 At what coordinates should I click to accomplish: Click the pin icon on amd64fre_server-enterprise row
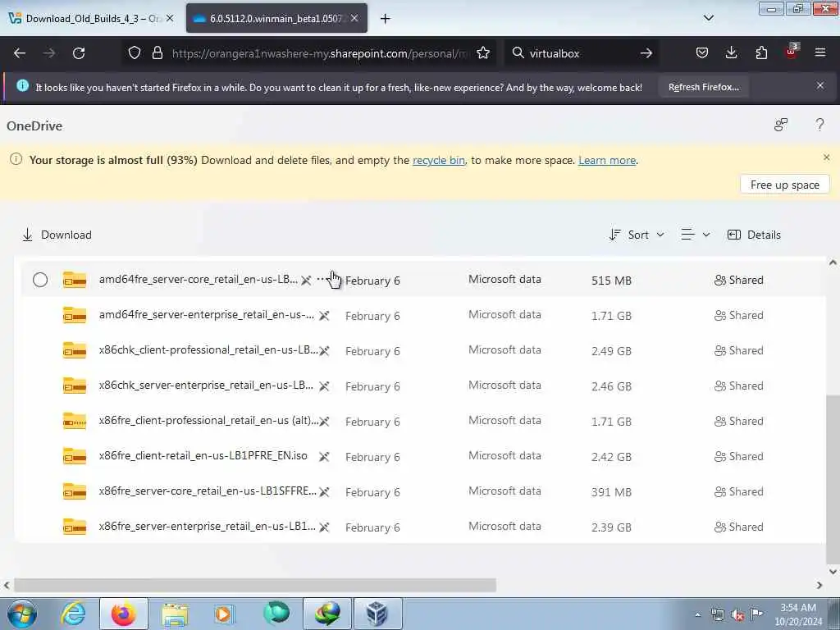[324, 316]
